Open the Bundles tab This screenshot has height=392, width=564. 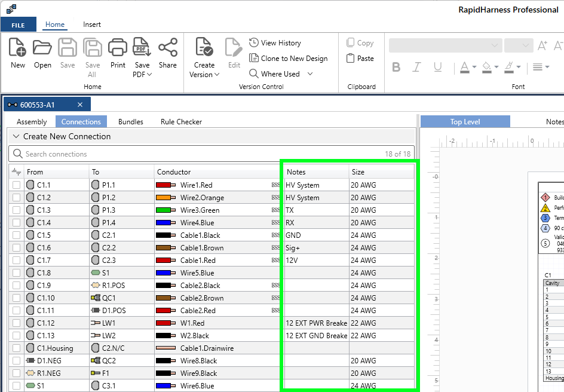pos(131,121)
